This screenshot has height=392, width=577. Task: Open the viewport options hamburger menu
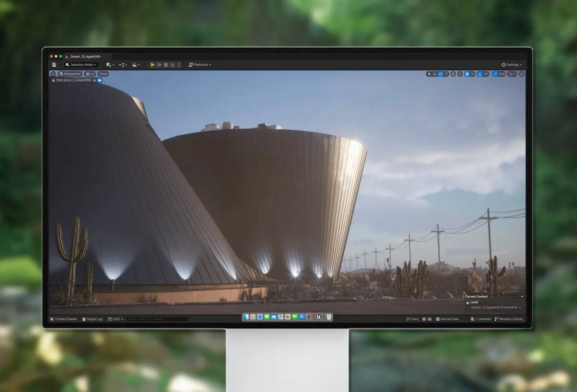pyautogui.click(x=53, y=74)
